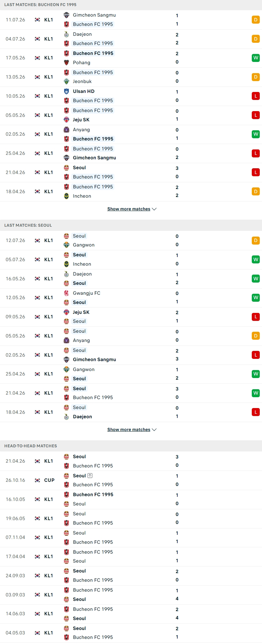Click the green W badge on the 17.05.26 match
This screenshot has width=262, height=644.
click(x=256, y=58)
